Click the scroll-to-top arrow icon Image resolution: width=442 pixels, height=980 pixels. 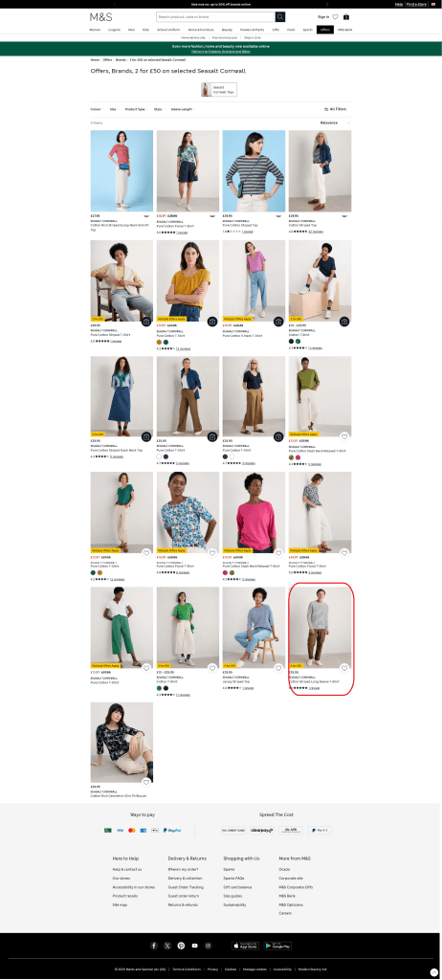click(x=434, y=972)
